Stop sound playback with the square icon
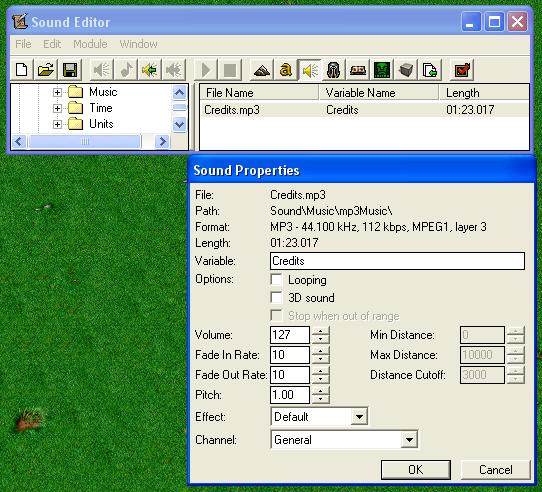Viewport: 542px width, 492px height. tap(230, 70)
